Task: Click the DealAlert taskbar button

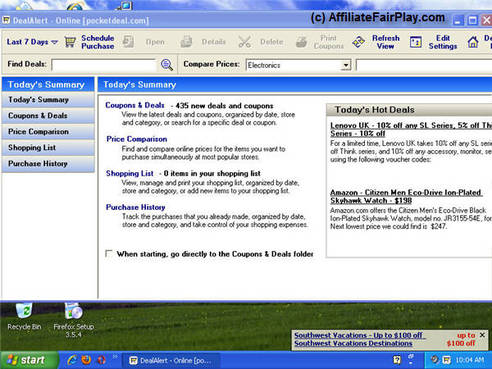Action: 172,360
